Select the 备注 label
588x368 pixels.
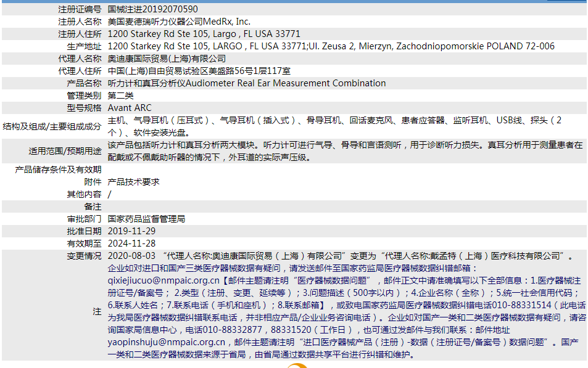93,207
